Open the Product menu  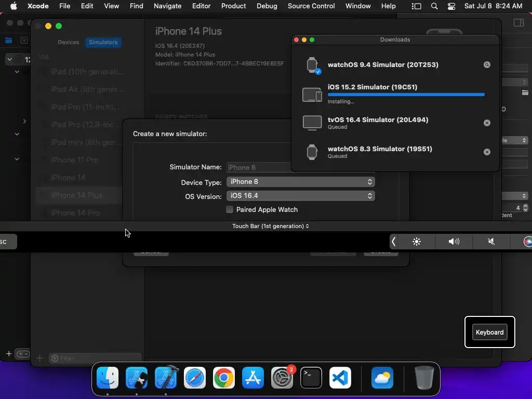coord(233,6)
